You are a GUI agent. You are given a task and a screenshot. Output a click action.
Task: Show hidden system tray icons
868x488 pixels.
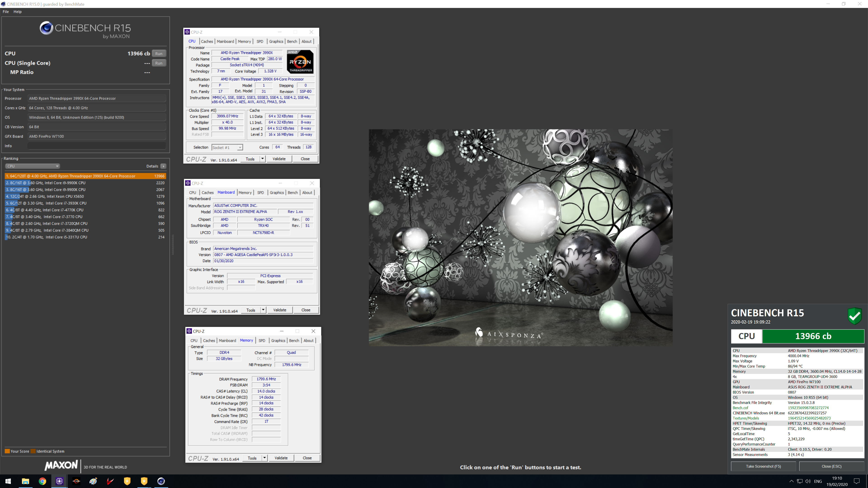(x=792, y=481)
